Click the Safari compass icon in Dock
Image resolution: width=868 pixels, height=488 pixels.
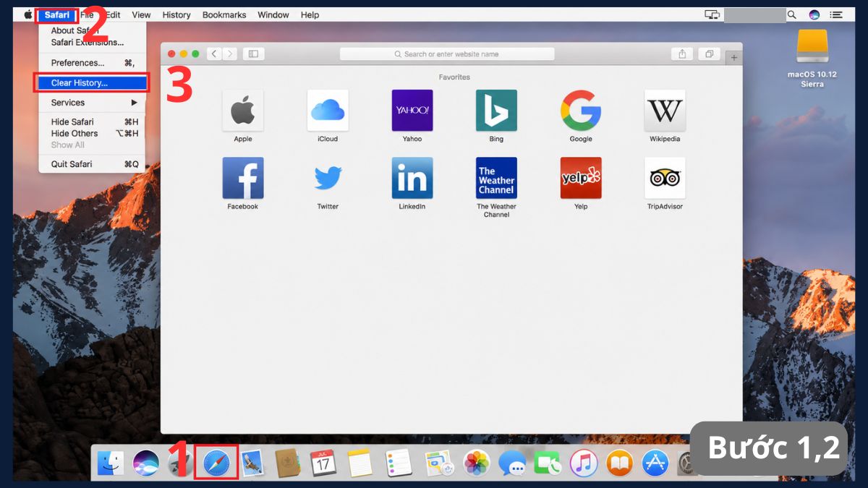click(216, 463)
